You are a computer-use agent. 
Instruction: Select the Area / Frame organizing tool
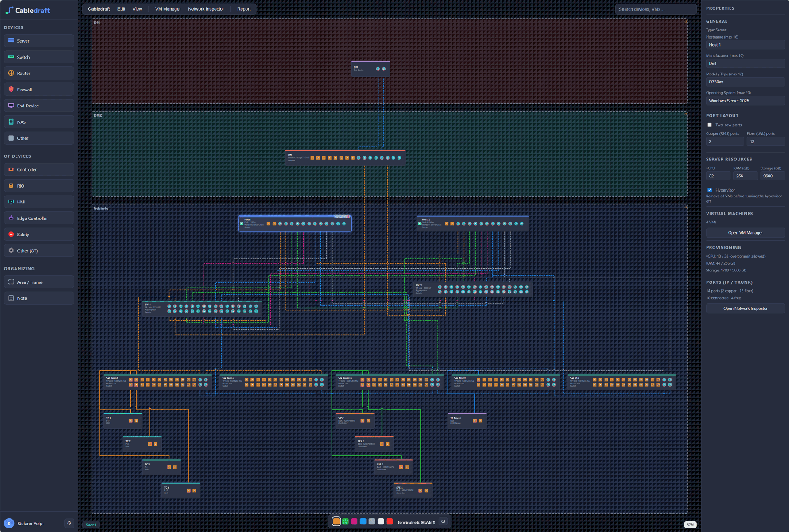click(39, 282)
